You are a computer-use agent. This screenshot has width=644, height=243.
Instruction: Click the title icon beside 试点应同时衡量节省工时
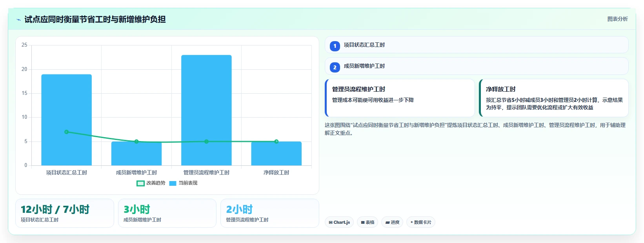[18, 20]
